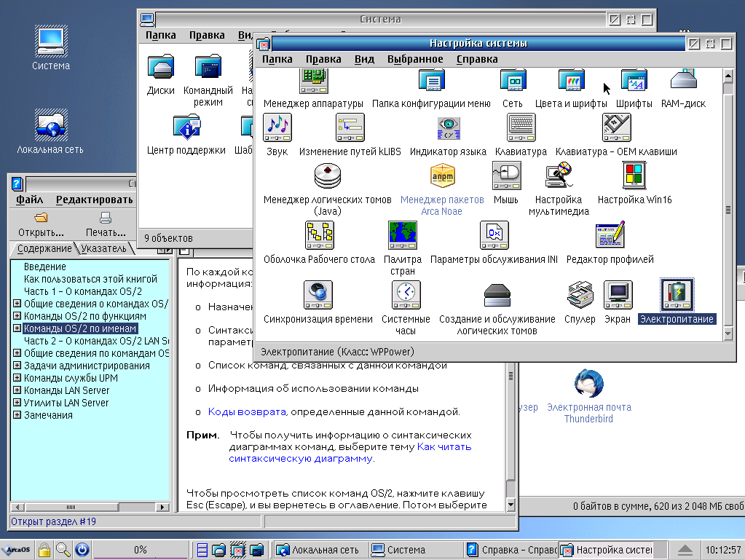
Task: Click the magnifier search icon on taskbar
Action: click(63, 550)
